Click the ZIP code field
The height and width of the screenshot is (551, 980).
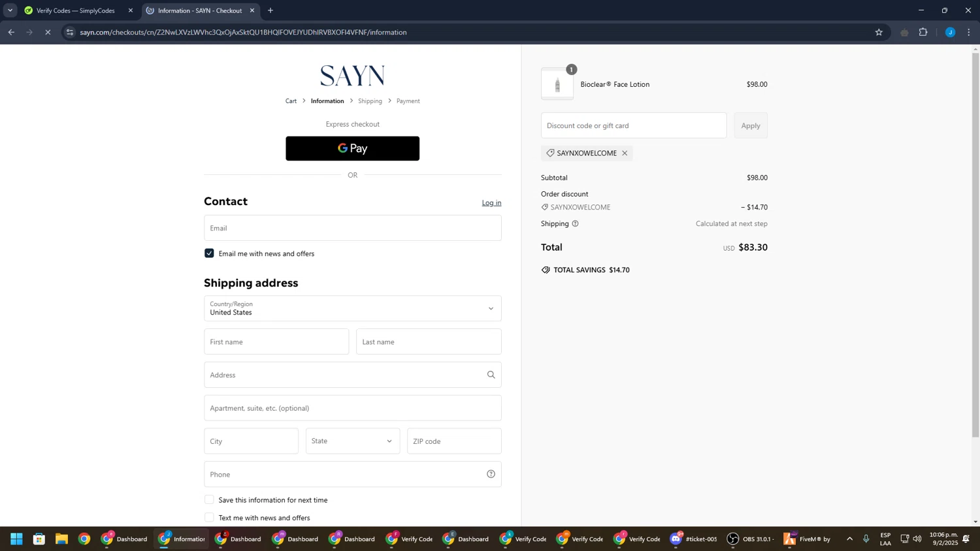coord(454,441)
